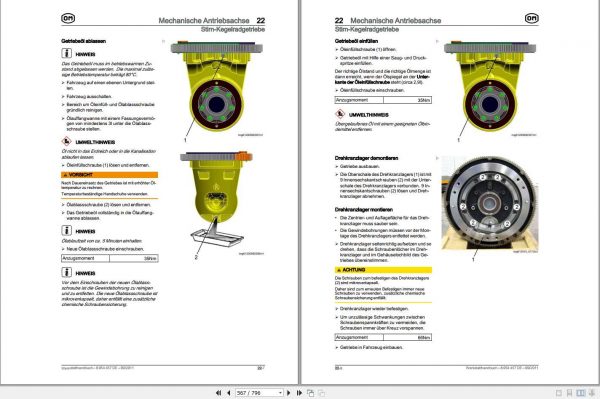Click the info icon of the last HINWEIS
The height and width of the screenshot is (399, 600).
(67, 272)
